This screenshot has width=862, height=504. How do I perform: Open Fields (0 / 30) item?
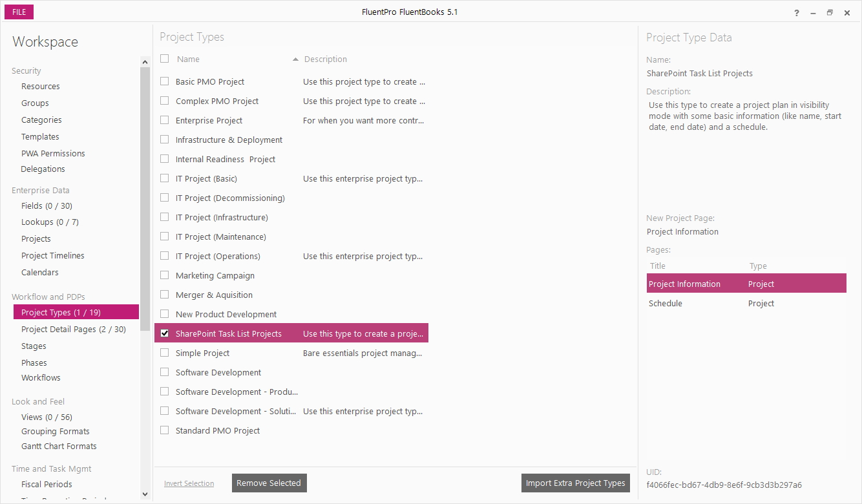pyautogui.click(x=47, y=206)
